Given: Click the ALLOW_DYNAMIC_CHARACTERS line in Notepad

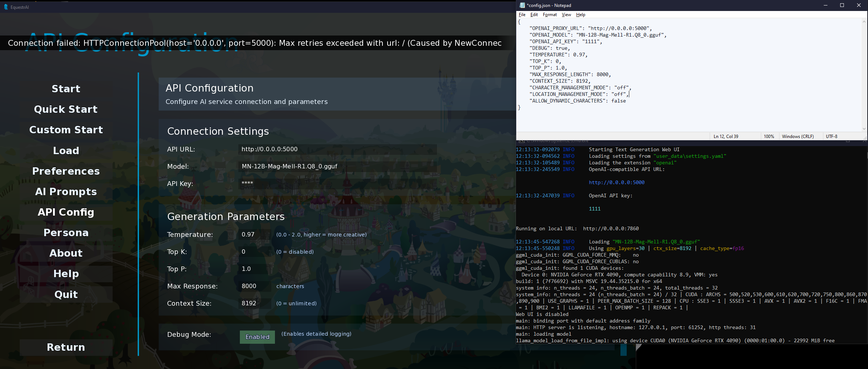Looking at the screenshot, I should (578, 101).
